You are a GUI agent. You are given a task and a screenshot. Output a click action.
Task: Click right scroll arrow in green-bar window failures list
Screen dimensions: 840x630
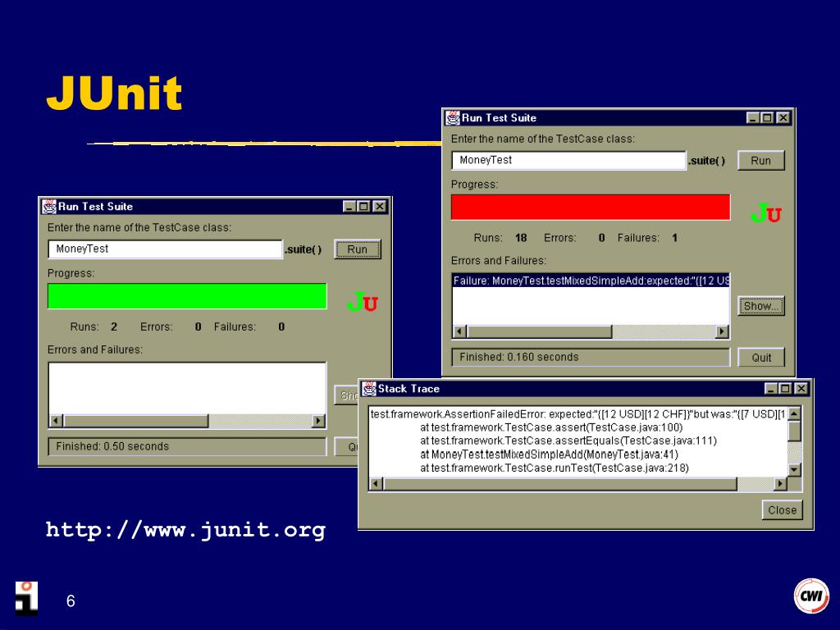(x=319, y=421)
